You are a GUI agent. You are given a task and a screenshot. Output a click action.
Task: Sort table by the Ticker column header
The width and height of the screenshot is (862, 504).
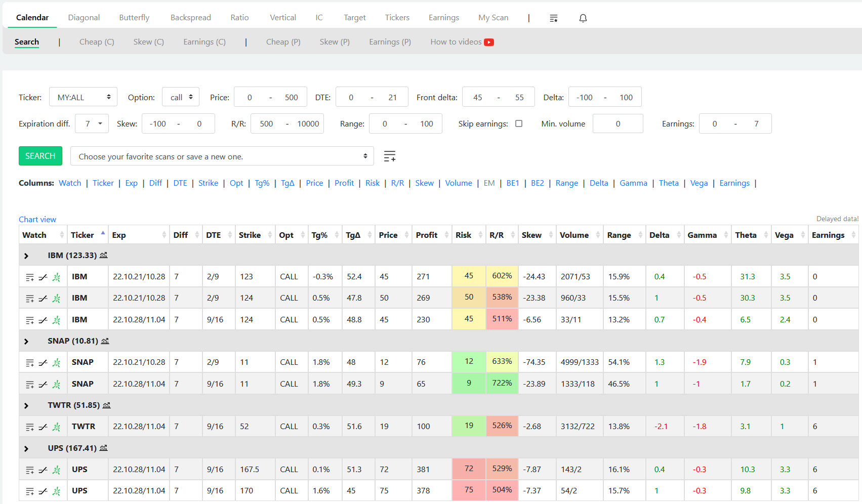tap(87, 235)
